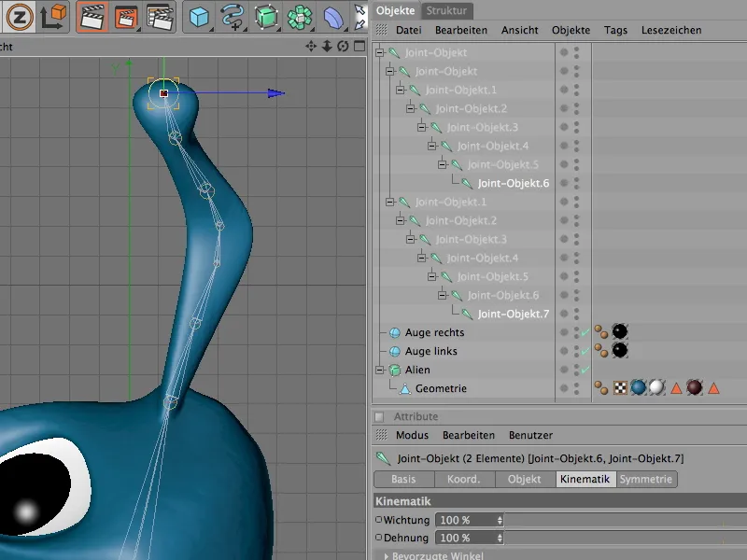Viewport: 747px width, 560px height.
Task: Select the first orange triangle selection tag on Geometrie
Action: click(x=676, y=388)
